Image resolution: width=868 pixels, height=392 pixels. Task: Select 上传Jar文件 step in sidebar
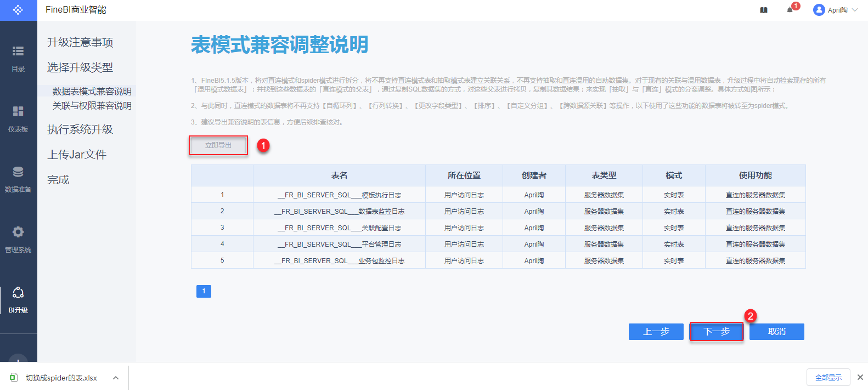[x=77, y=155]
